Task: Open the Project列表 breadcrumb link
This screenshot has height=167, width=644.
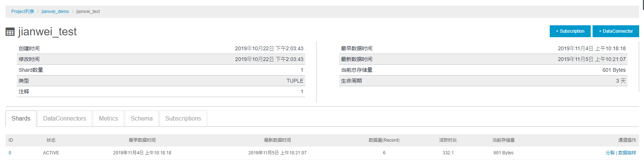Action: point(23,12)
